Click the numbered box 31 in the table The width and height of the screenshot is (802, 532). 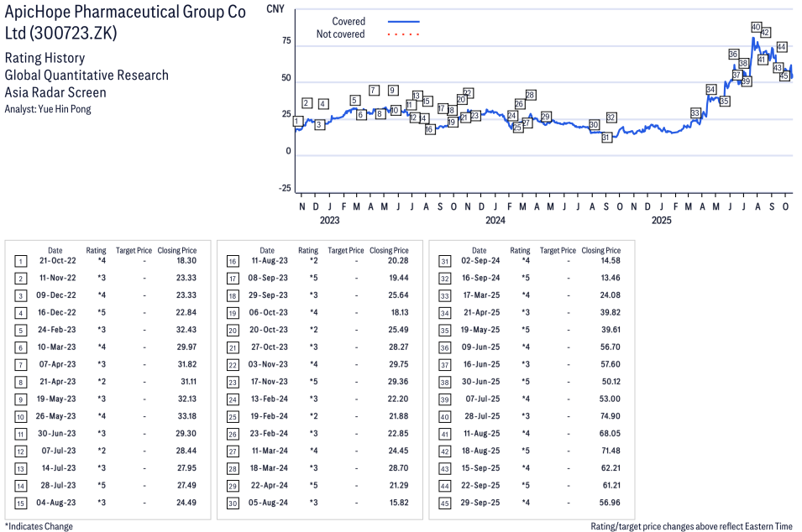pos(444,261)
